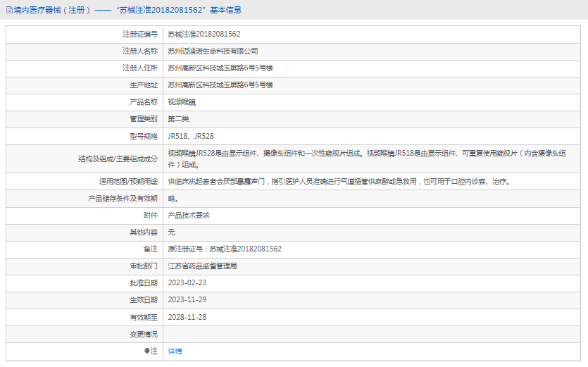588x367 pixels.
Task: Click the intended use text starting 供临床挑起
Action: pyautogui.click(x=339, y=182)
